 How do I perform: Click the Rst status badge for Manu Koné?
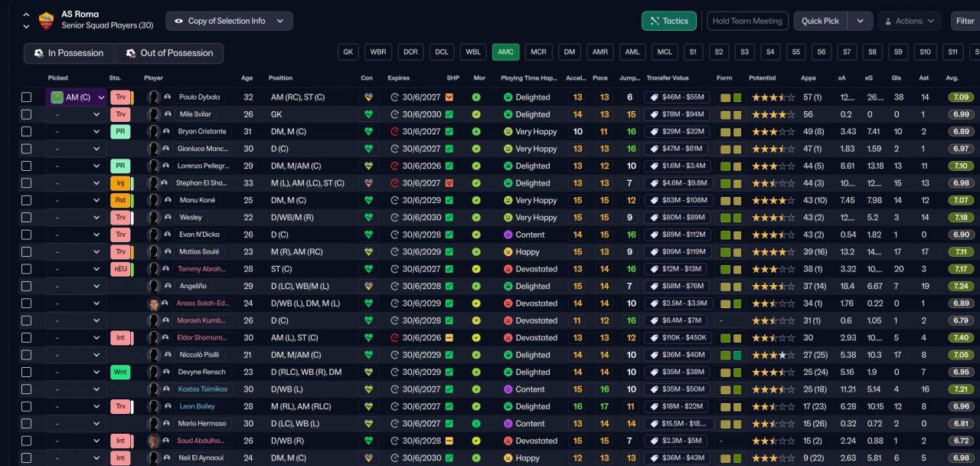[120, 200]
